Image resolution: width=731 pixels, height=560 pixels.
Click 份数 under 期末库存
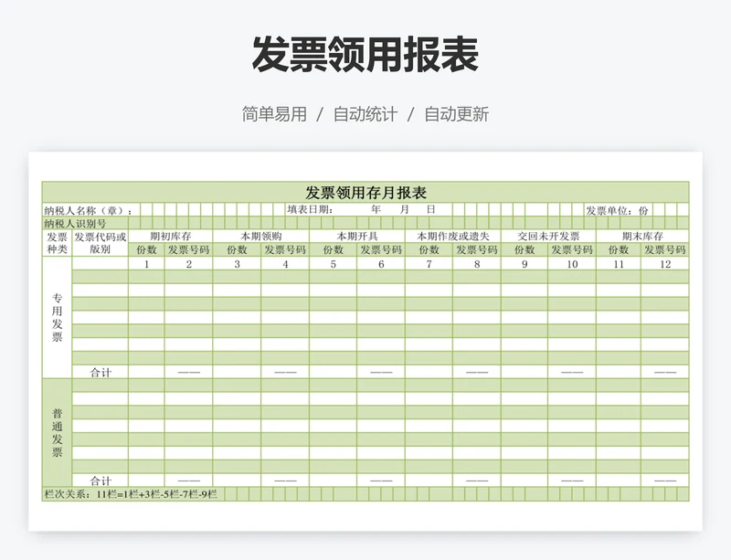click(619, 250)
